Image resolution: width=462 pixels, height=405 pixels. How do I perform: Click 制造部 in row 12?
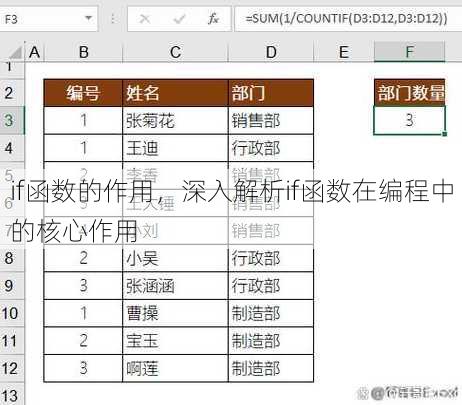point(271,368)
